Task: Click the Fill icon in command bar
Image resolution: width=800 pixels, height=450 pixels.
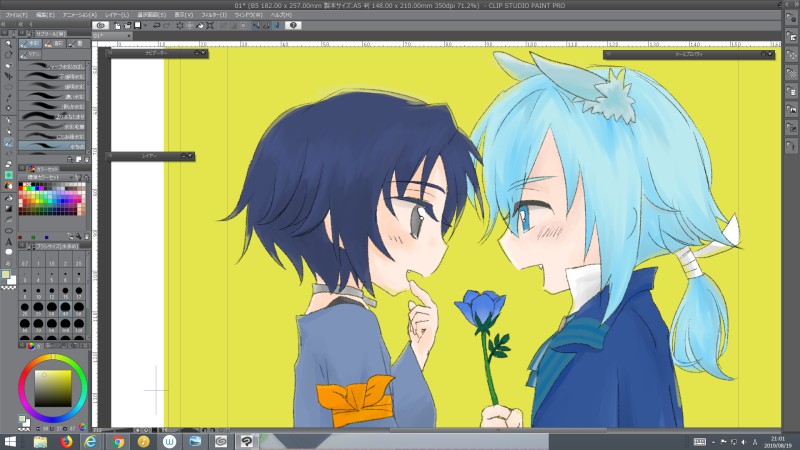Action: (x=199, y=25)
